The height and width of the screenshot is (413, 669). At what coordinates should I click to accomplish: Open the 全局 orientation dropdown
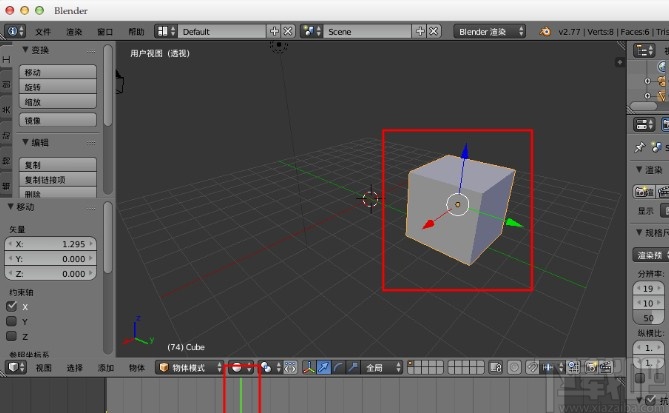(381, 367)
